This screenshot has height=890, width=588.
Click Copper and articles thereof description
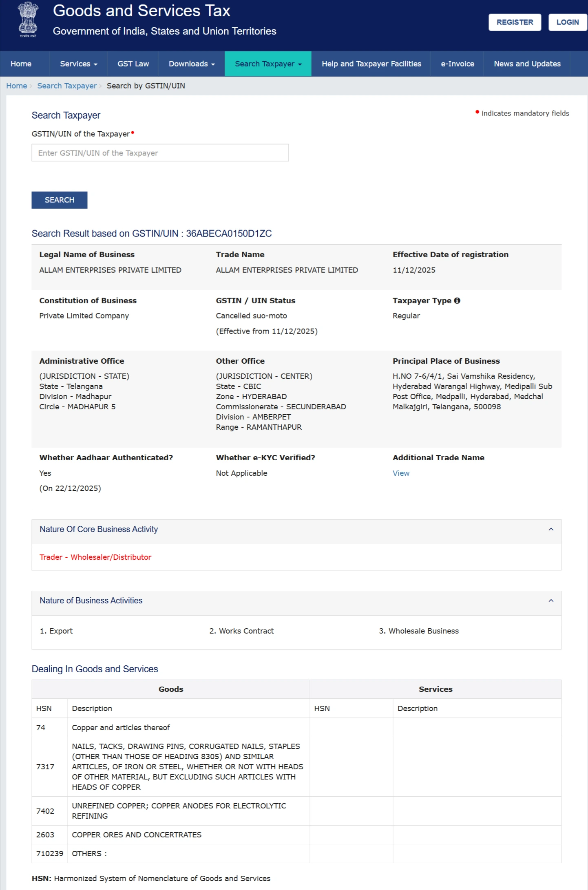click(121, 727)
